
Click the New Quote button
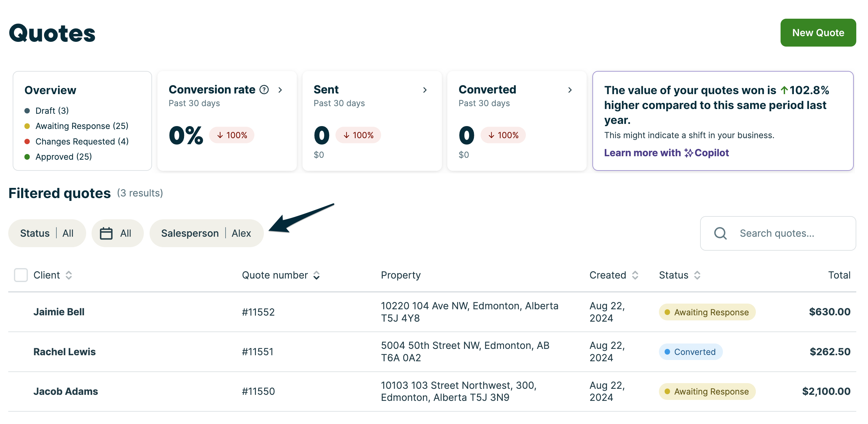818,33
